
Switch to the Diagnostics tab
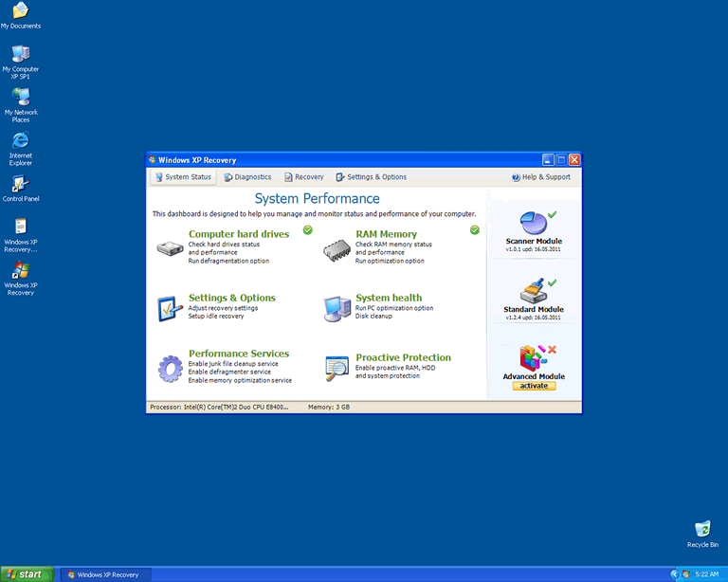click(x=246, y=177)
